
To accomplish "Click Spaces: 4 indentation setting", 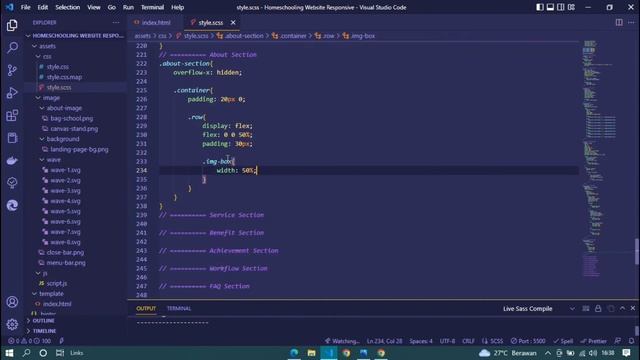I will pyautogui.click(x=421, y=341).
